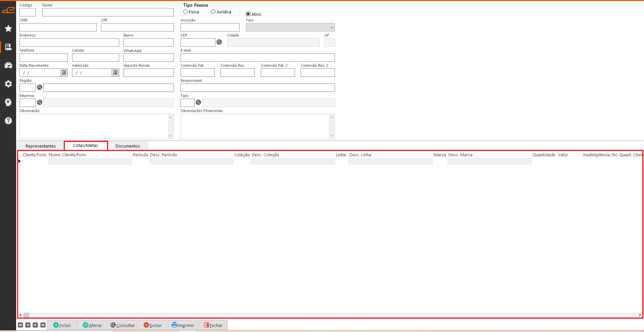Click the Fechar button

coord(213,325)
